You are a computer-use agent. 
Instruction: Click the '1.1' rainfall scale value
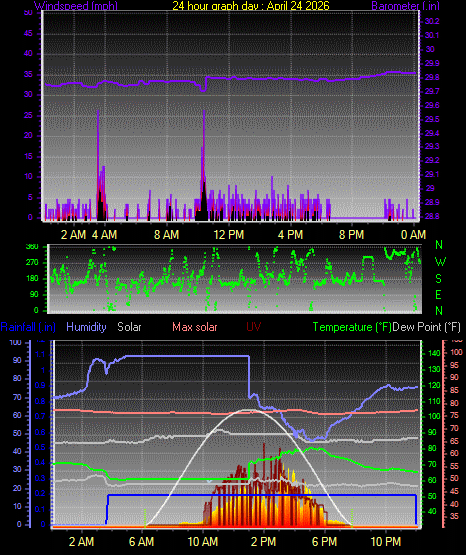coord(40,354)
